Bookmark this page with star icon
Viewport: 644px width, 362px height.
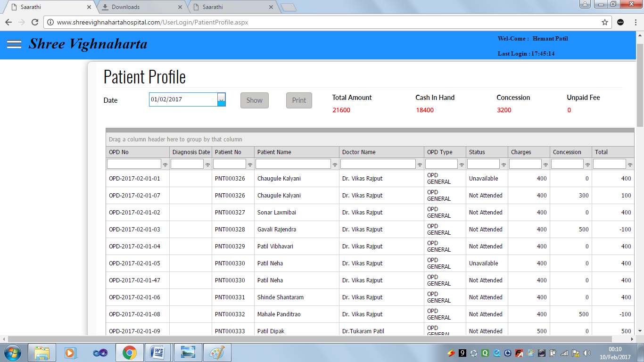pos(605,22)
